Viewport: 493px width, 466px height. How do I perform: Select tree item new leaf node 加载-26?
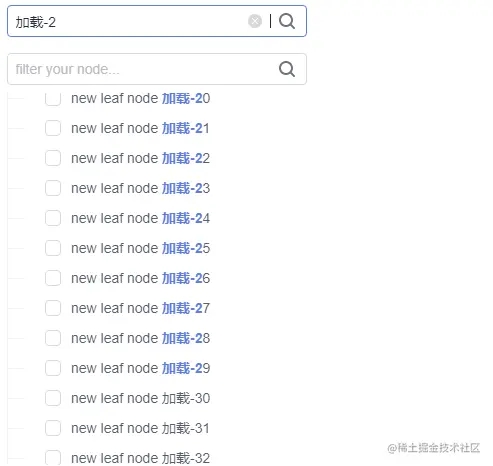pos(140,278)
